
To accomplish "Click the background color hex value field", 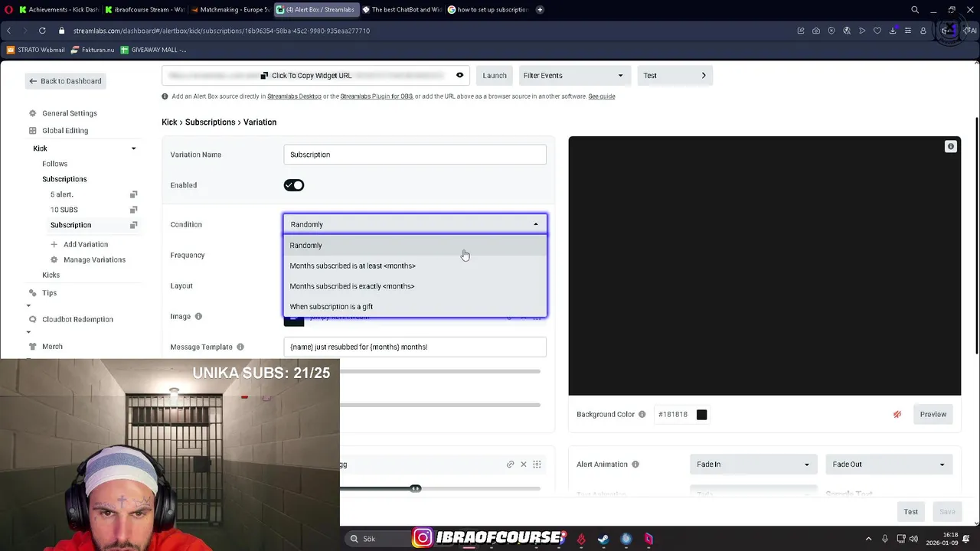I will click(x=673, y=414).
